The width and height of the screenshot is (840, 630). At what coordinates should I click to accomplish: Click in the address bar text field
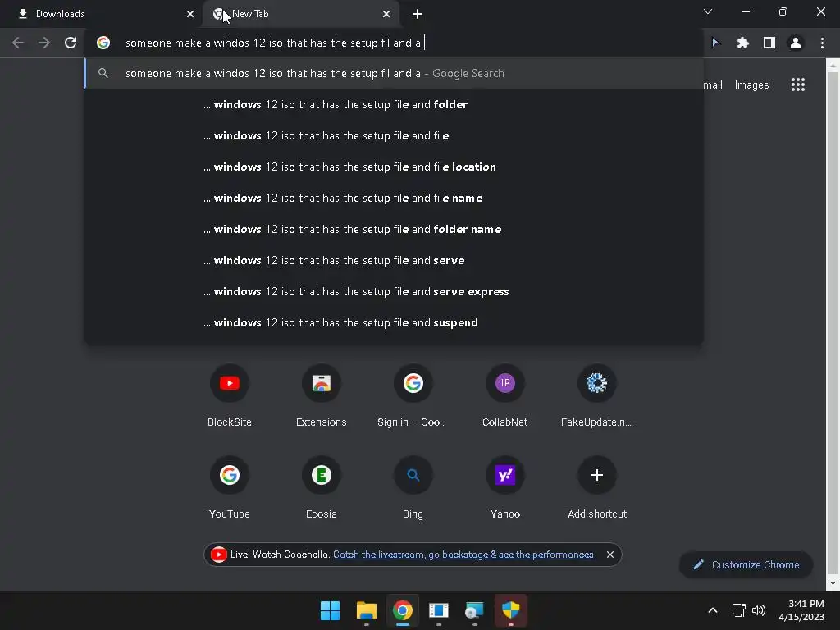(394, 43)
